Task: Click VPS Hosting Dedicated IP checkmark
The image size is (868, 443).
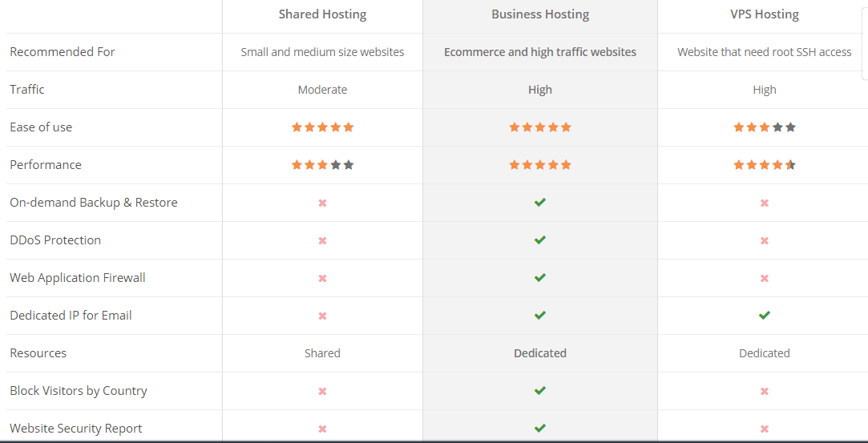Action: (x=765, y=316)
